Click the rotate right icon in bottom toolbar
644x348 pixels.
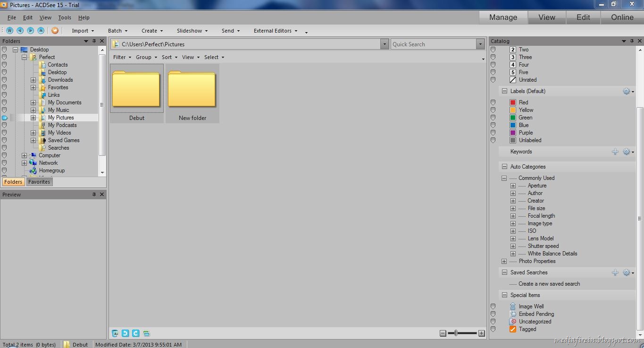pyautogui.click(x=136, y=333)
